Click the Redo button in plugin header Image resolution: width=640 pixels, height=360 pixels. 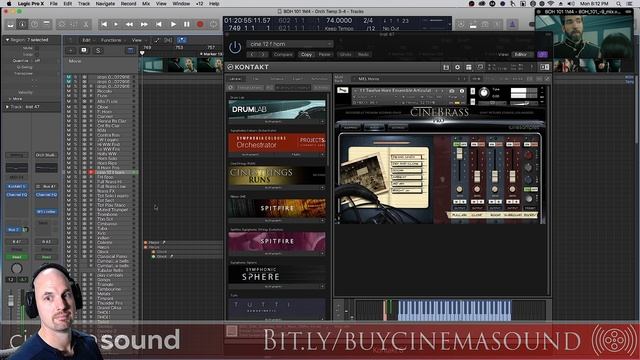pyautogui.click(x=363, y=54)
